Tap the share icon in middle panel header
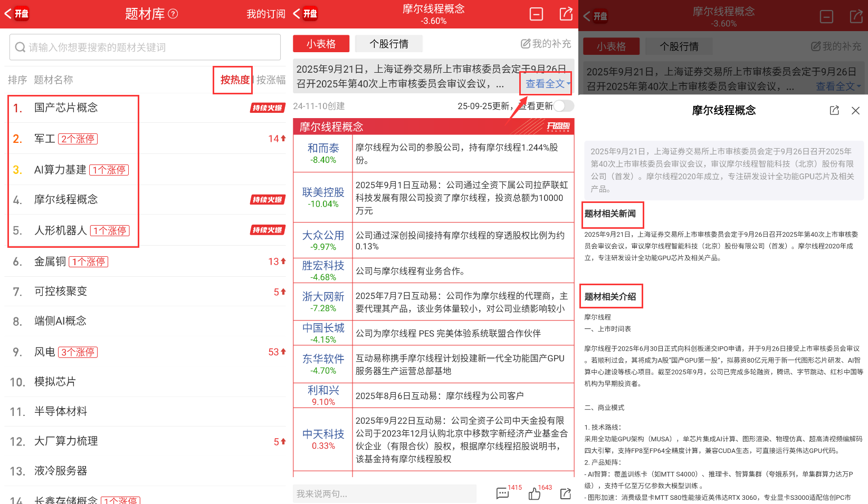The width and height of the screenshot is (868, 504). pyautogui.click(x=566, y=14)
